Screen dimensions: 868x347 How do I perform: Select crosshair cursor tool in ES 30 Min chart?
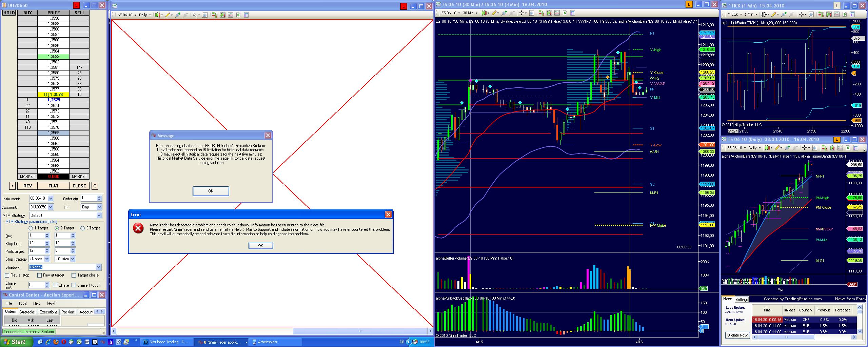522,13
